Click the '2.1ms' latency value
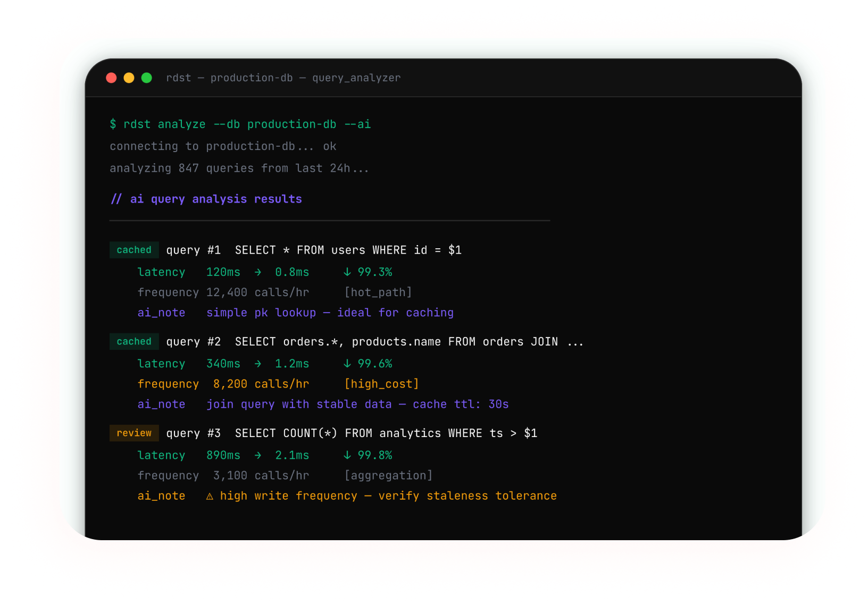 tap(292, 455)
